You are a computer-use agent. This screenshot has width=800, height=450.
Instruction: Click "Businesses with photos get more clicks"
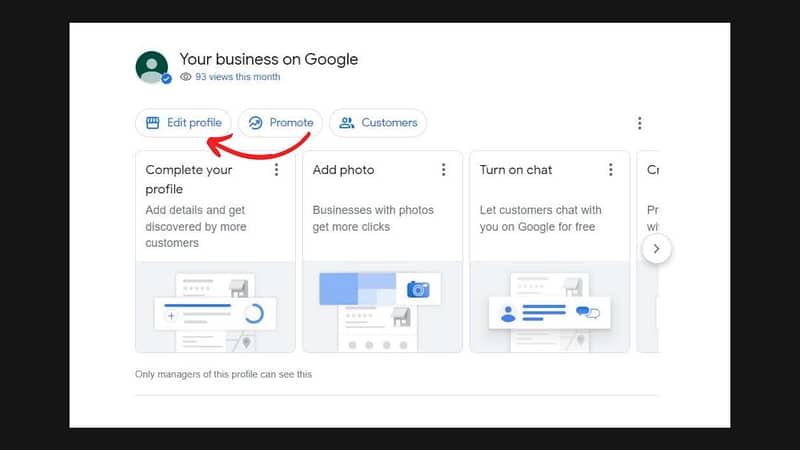[373, 218]
